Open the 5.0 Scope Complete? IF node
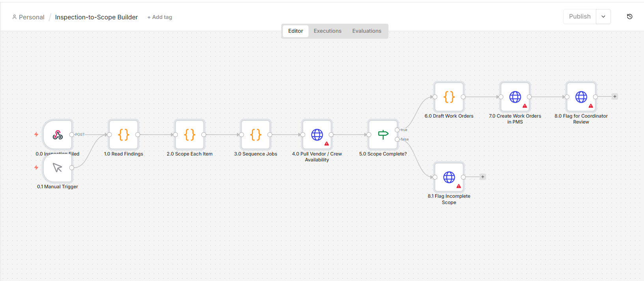Screen dimensions: 644x281 pos(383,135)
